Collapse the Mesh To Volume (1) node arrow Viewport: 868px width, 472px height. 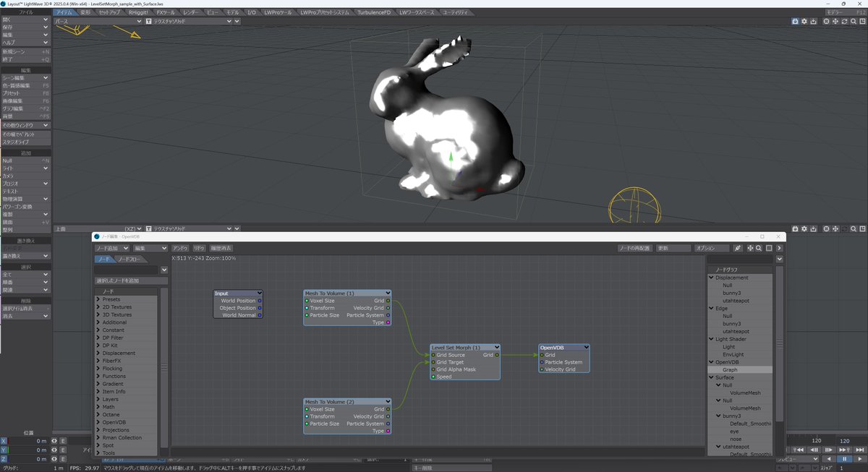click(388, 293)
